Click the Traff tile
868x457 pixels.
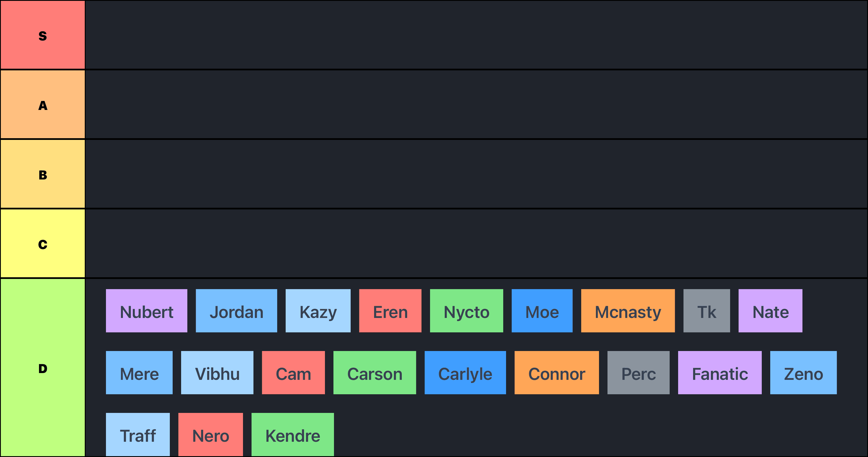click(x=138, y=435)
